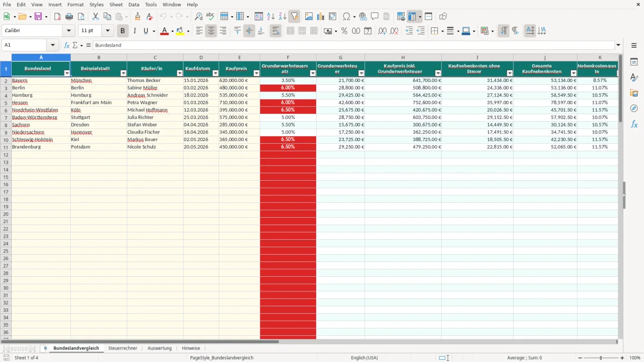Insert Chart icon in toolbar

pos(321,17)
